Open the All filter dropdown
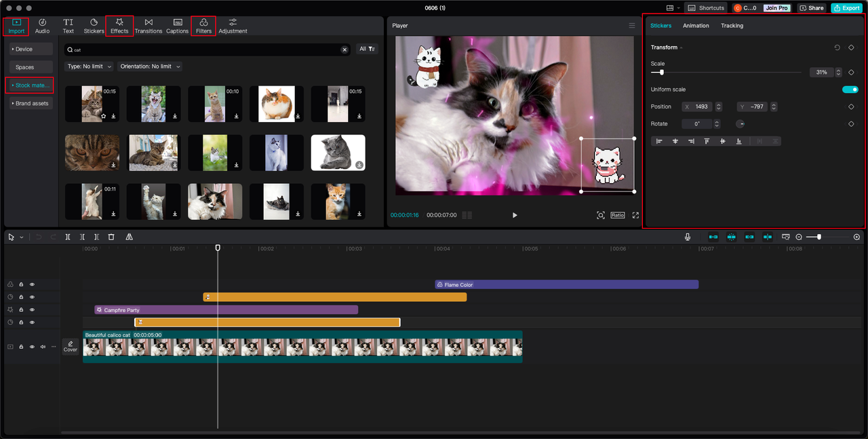868x439 pixels. point(367,49)
